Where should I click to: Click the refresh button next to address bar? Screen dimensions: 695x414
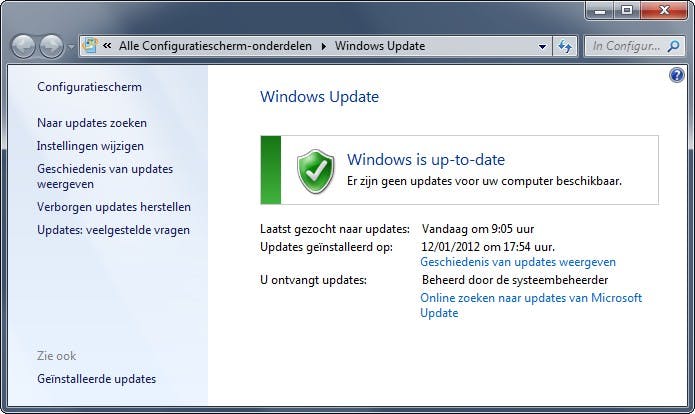point(565,46)
